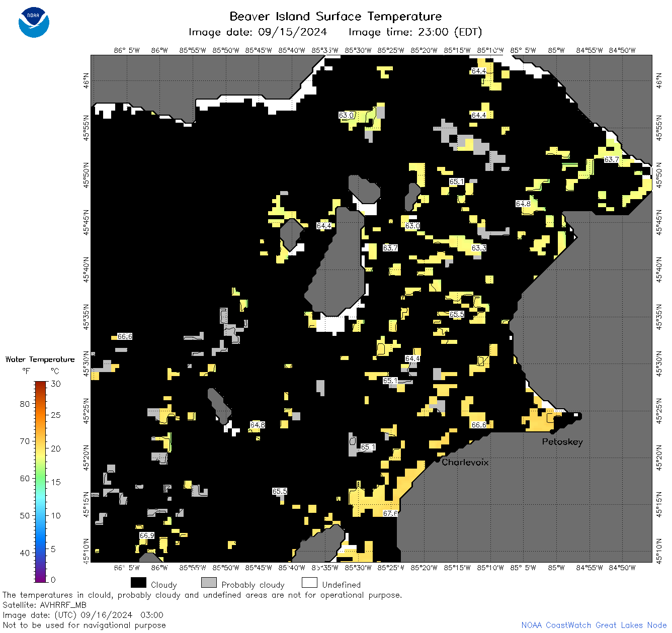Viewport: 672px width, 633px height.
Task: Select the Image date 09/15/2024 text
Action: (x=258, y=32)
